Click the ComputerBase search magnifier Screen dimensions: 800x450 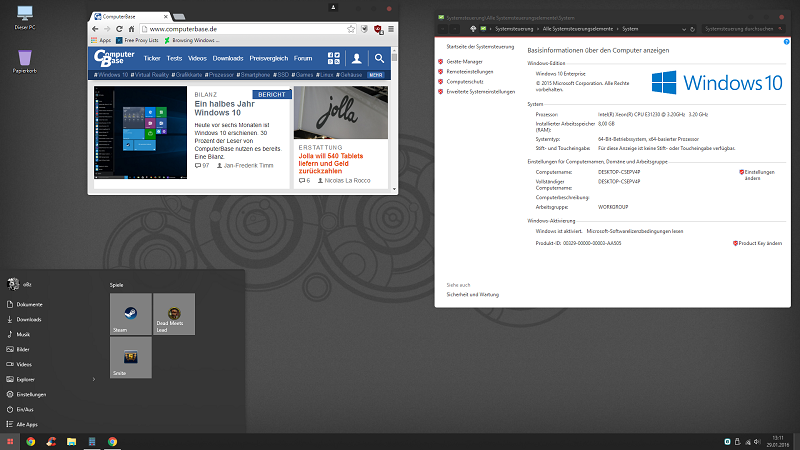[379, 59]
